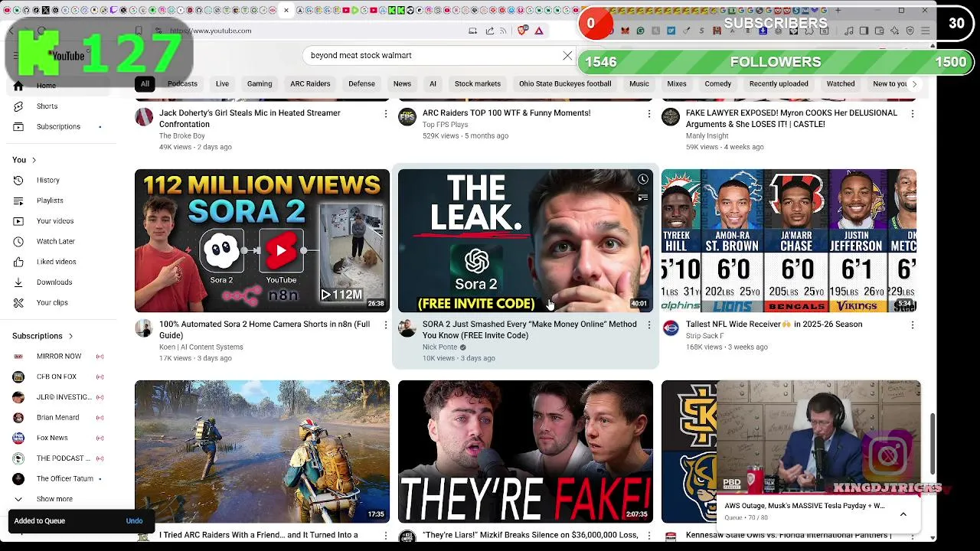980x551 pixels.
Task: Open The Officer Tatum subscription channel
Action: coord(64,479)
